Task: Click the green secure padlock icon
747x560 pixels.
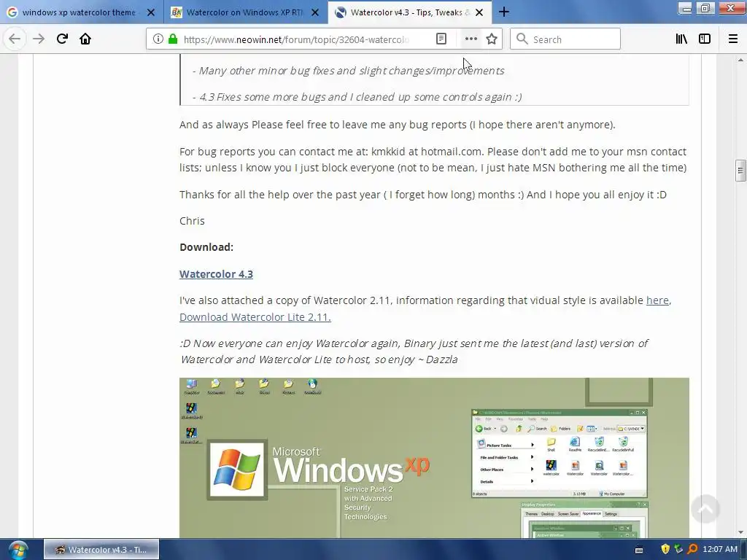Action: 173,39
